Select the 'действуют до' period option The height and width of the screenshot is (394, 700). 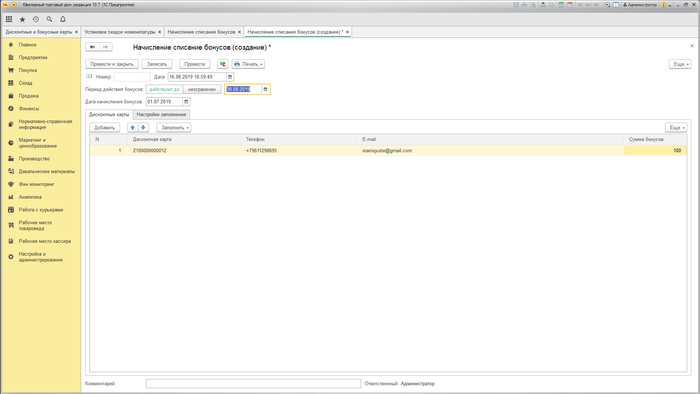164,89
